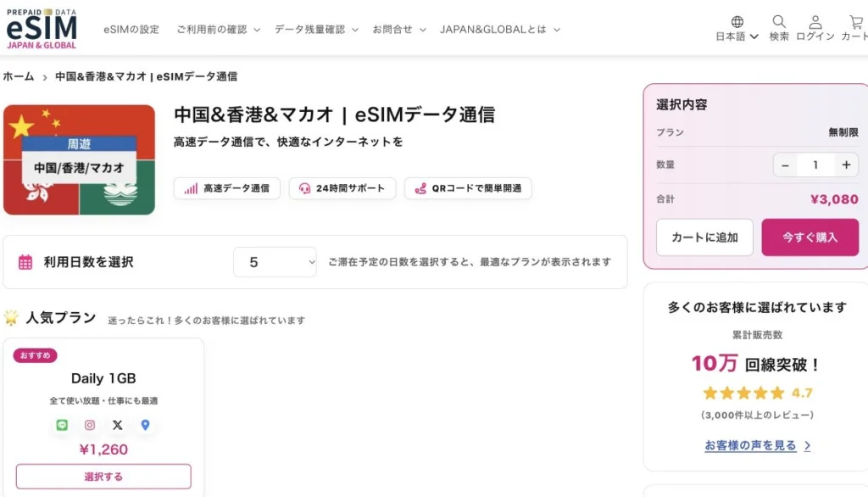Image resolution: width=868 pixels, height=497 pixels.
Task: Click the ¥1,260 plan price
Action: point(103,450)
